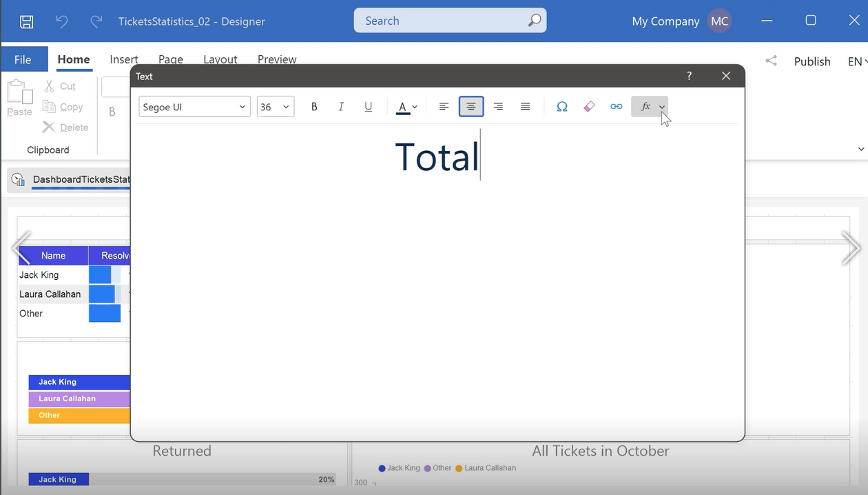Open the font size 36 dropdown
868x495 pixels.
(276, 107)
